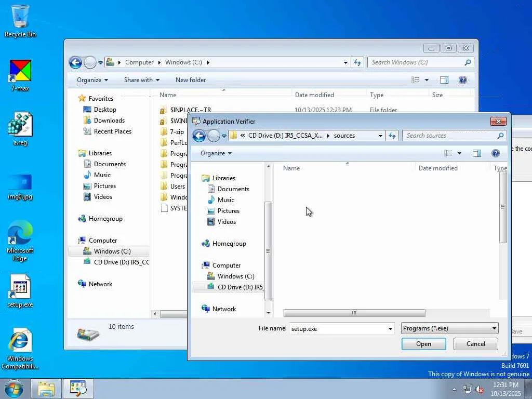Open the Windows Start menu orb
Viewport: 532px width, 399px height.
point(14,389)
